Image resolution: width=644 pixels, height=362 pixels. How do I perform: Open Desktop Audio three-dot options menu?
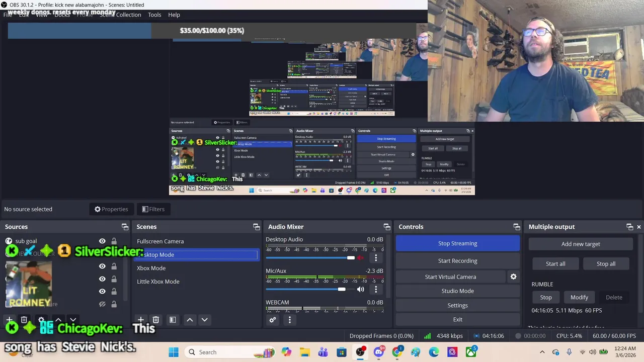click(x=376, y=258)
